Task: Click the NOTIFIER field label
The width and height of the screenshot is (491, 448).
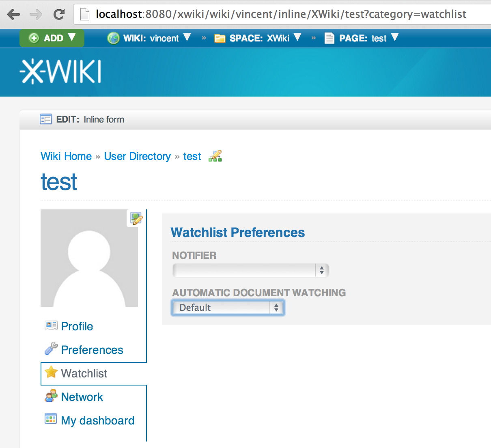Action: (194, 255)
